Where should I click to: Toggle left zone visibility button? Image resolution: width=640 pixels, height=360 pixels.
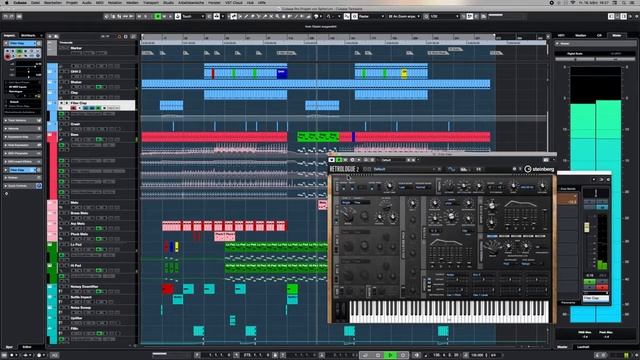pos(611,16)
